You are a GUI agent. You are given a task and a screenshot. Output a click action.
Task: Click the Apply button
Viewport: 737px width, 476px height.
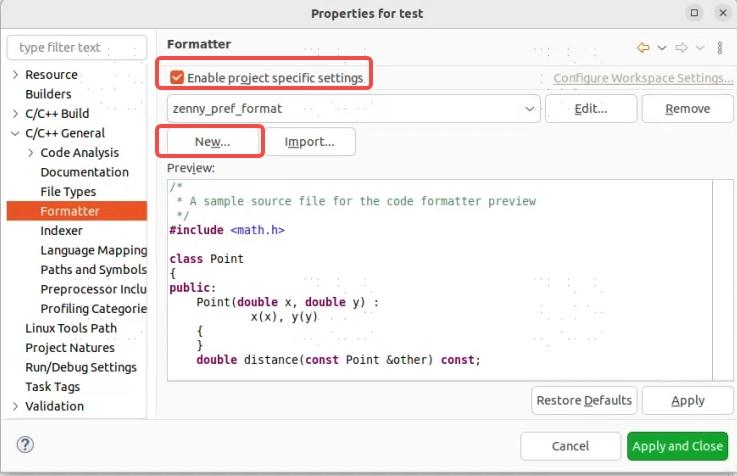click(x=688, y=400)
